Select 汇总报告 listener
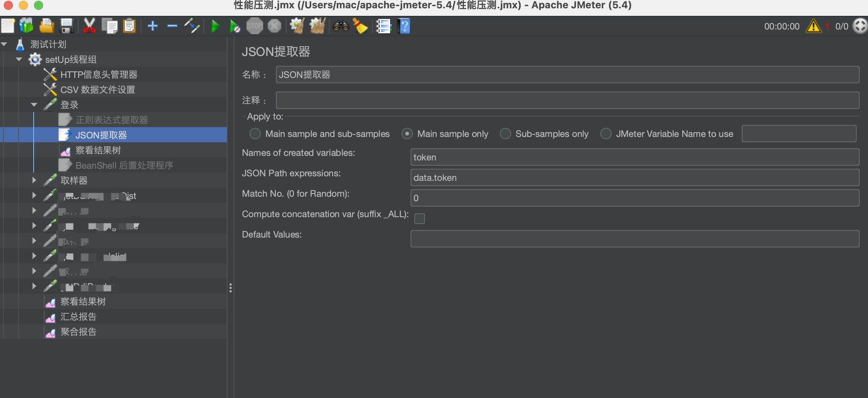Image resolution: width=868 pixels, height=398 pixels. coord(78,317)
